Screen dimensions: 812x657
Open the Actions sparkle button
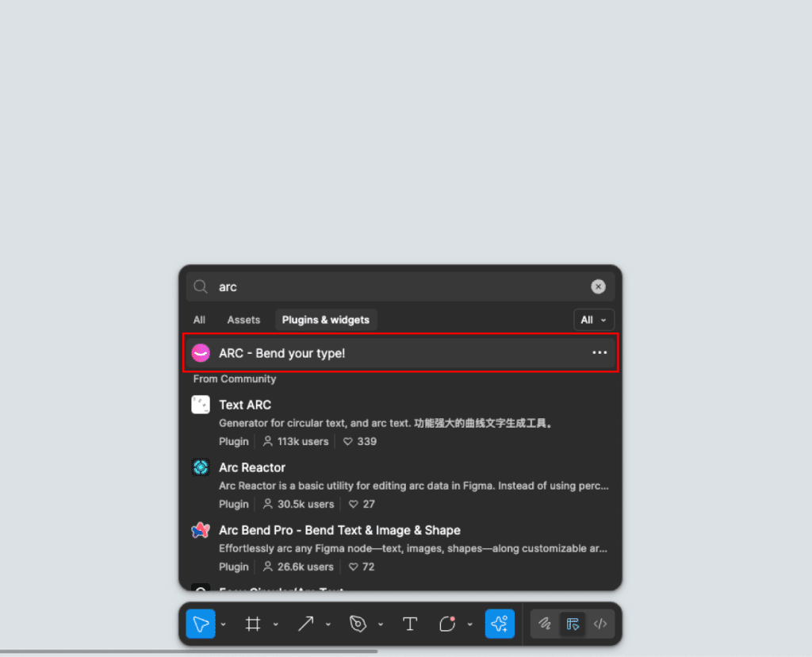click(x=500, y=624)
